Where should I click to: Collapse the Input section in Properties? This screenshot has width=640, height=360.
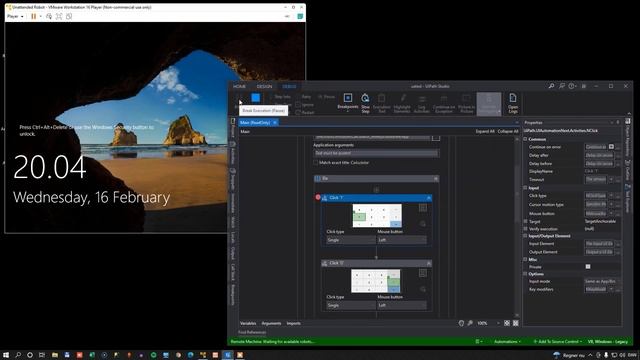(x=525, y=188)
